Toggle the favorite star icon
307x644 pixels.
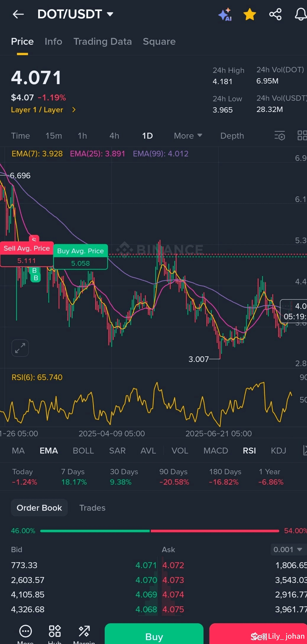[x=250, y=14]
